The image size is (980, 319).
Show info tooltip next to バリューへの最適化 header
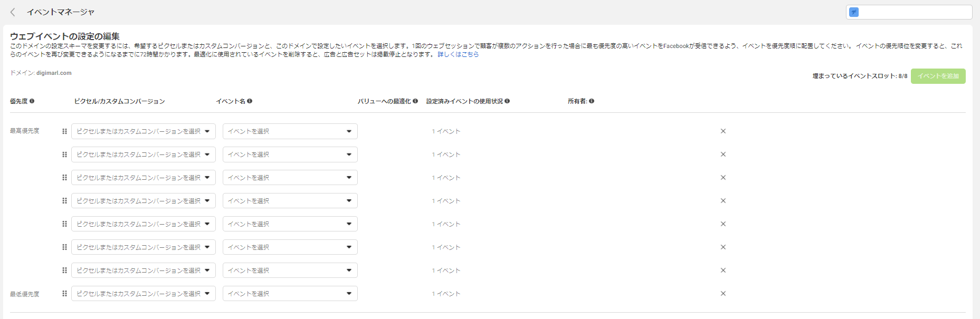point(415,101)
